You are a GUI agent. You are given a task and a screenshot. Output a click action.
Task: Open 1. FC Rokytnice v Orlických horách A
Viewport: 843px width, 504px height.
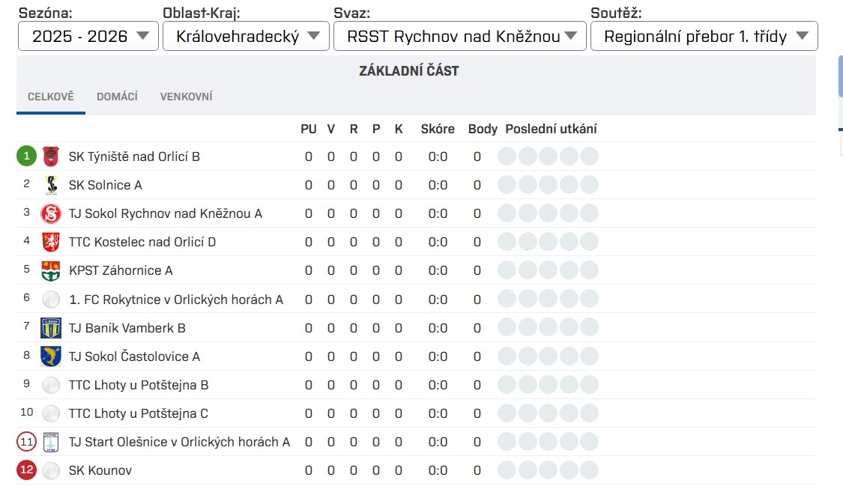tap(176, 300)
